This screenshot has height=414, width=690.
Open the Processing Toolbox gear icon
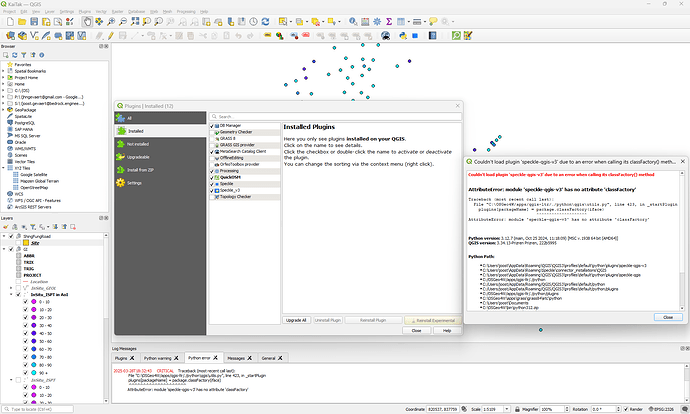tap(377, 22)
